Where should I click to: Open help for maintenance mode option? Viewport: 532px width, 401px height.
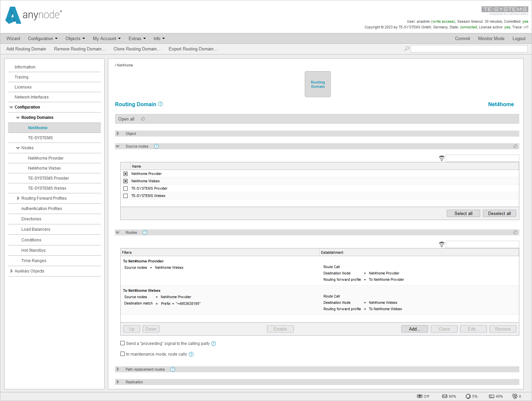coord(191,354)
